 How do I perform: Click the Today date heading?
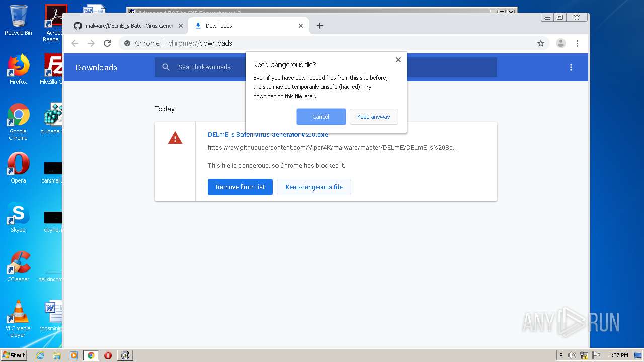[165, 109]
